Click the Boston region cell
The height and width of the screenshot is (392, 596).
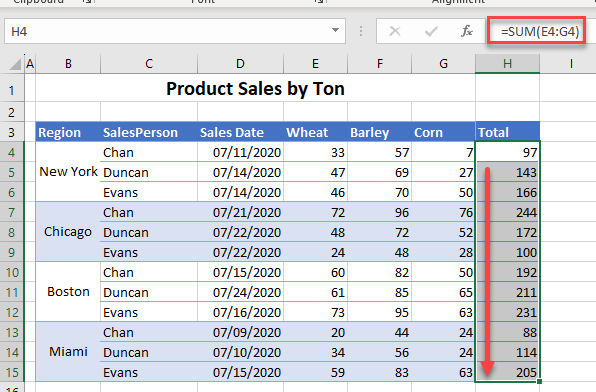tap(68, 292)
